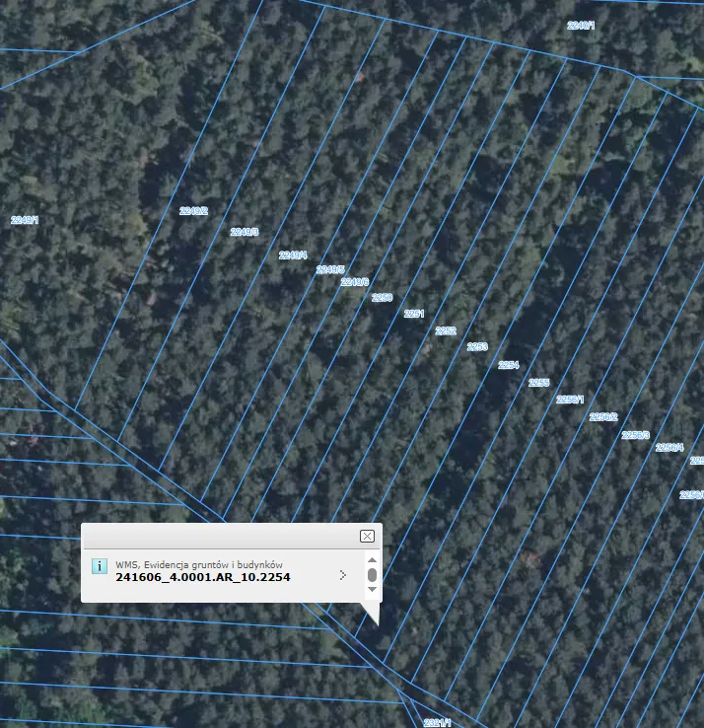Click parcel label 2251
704x728 pixels.
click(413, 314)
